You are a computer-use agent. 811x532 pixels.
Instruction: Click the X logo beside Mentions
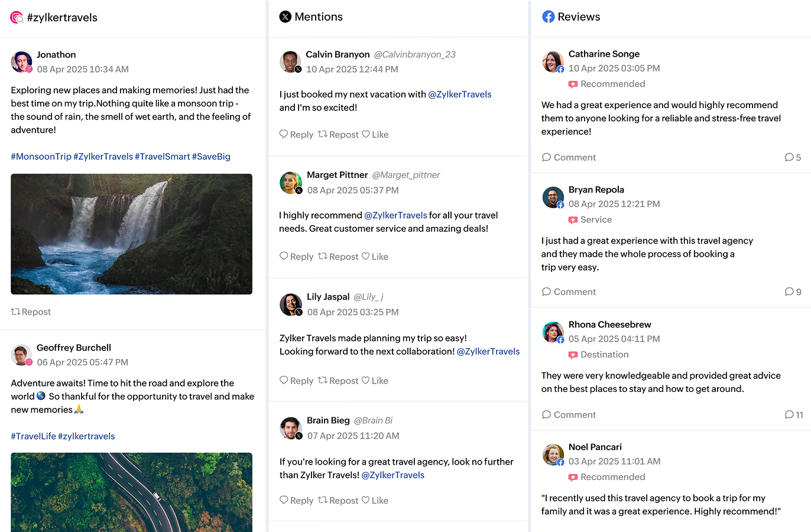click(286, 17)
